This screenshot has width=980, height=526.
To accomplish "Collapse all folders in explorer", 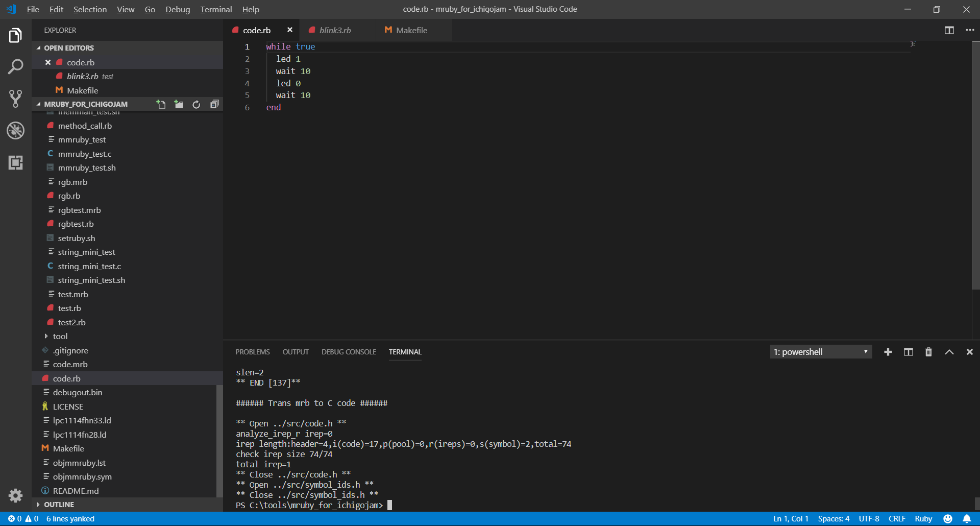I will pos(214,104).
